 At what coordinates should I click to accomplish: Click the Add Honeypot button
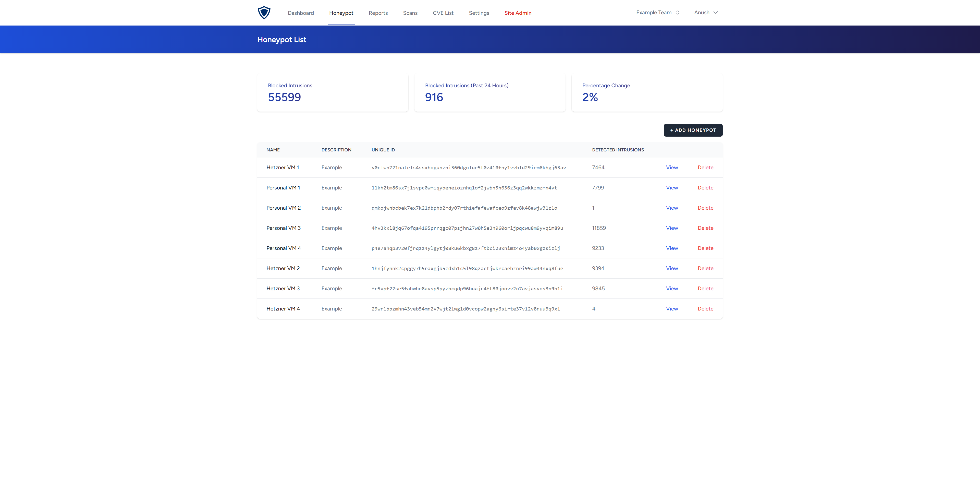pos(693,130)
